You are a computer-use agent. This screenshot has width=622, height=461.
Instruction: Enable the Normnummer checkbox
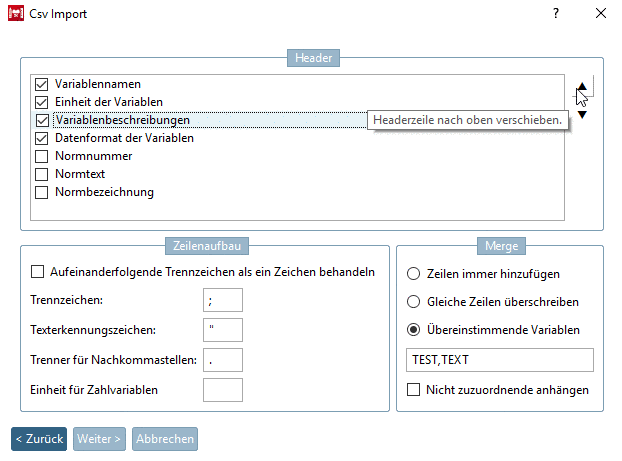[x=42, y=156]
